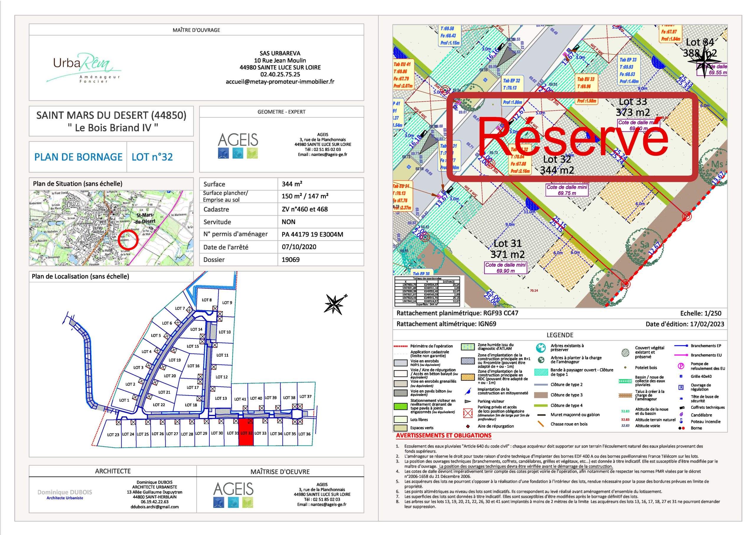Image resolution: width=756 pixels, height=535 pixels.
Task: Click LOT 22 on the localisation plan
Action: 159,405
